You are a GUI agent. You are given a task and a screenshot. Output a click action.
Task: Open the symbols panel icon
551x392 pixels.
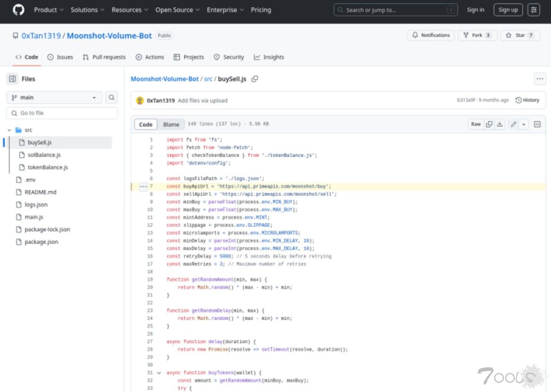[537, 124]
